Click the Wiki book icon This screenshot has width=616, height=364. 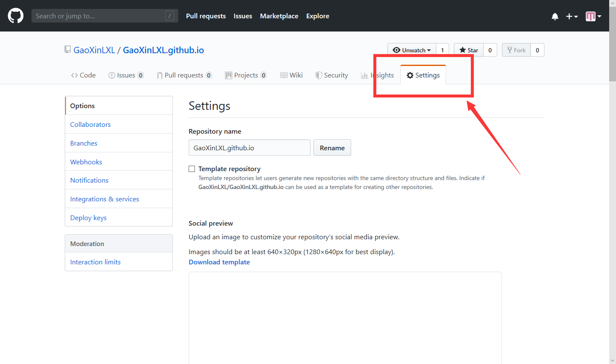click(284, 75)
